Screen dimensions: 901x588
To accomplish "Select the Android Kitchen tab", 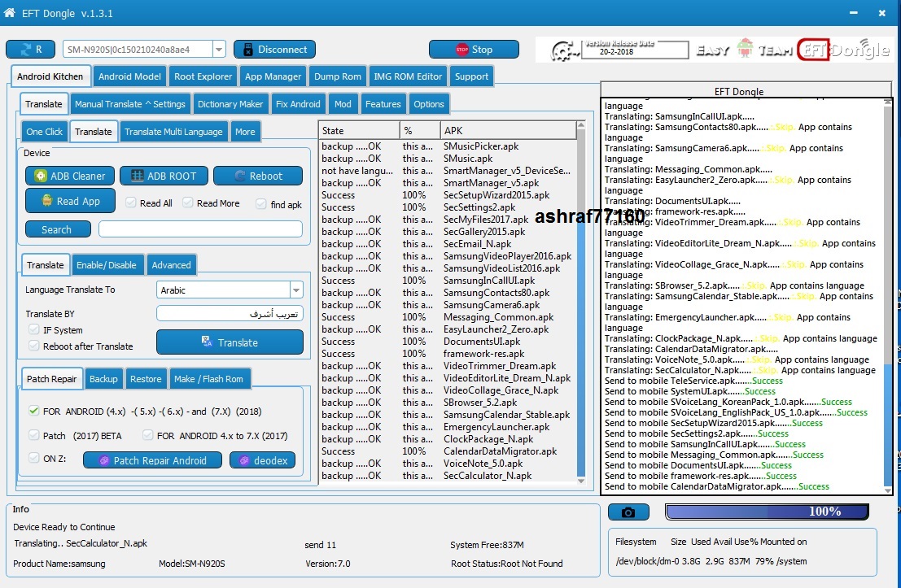I will [x=50, y=76].
